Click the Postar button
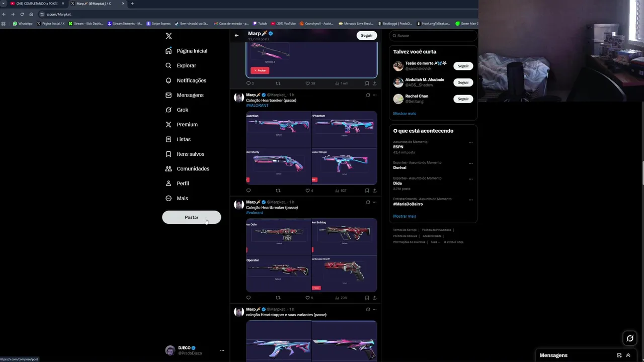This screenshot has height=362, width=644. pos(191,217)
